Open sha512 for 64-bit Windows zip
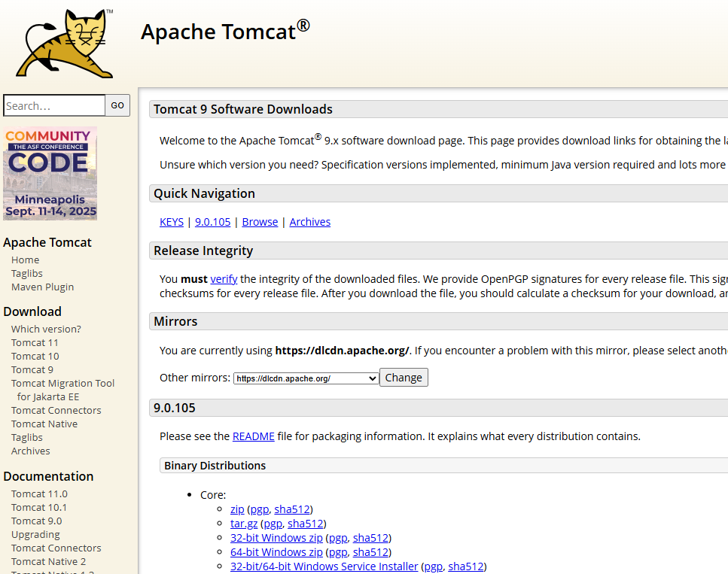 tap(370, 552)
